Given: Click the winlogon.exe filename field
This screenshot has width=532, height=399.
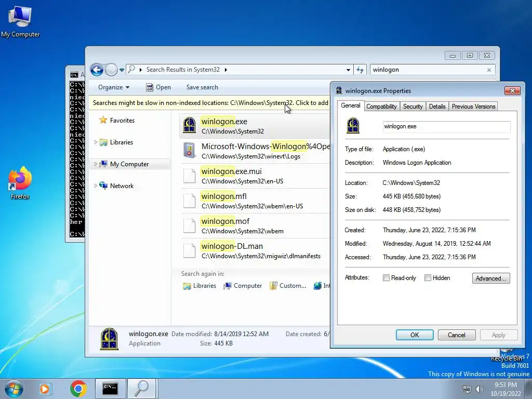Looking at the screenshot, I should pyautogui.click(x=446, y=127).
